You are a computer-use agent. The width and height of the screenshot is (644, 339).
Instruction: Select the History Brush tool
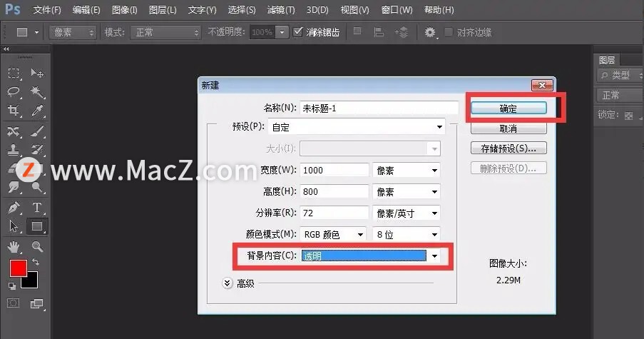point(37,150)
